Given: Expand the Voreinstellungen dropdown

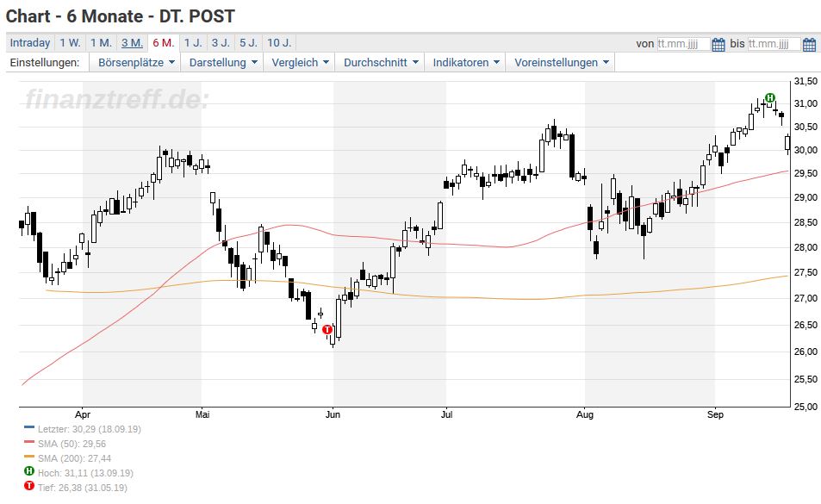Looking at the screenshot, I should [562, 62].
